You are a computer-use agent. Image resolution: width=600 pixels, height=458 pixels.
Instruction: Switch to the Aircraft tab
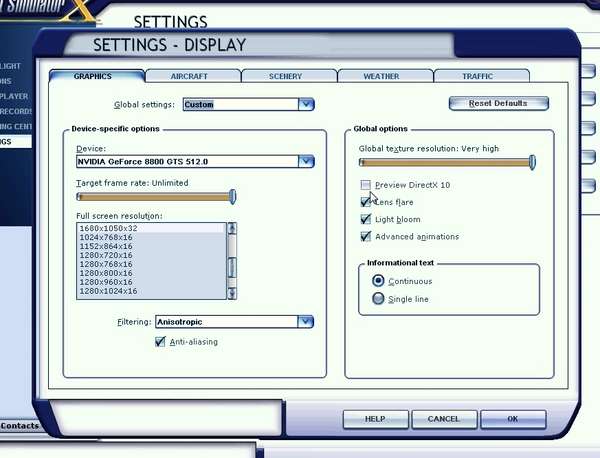pyautogui.click(x=192, y=76)
